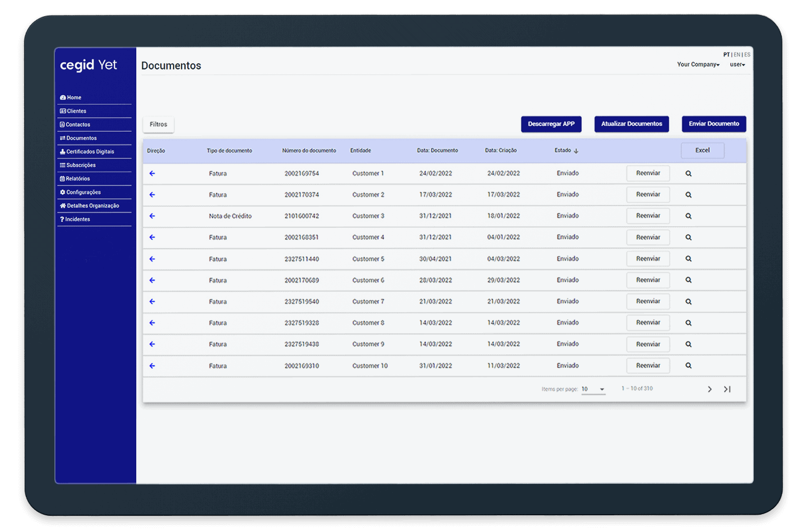Expand the Your Company dropdown

[x=698, y=64]
